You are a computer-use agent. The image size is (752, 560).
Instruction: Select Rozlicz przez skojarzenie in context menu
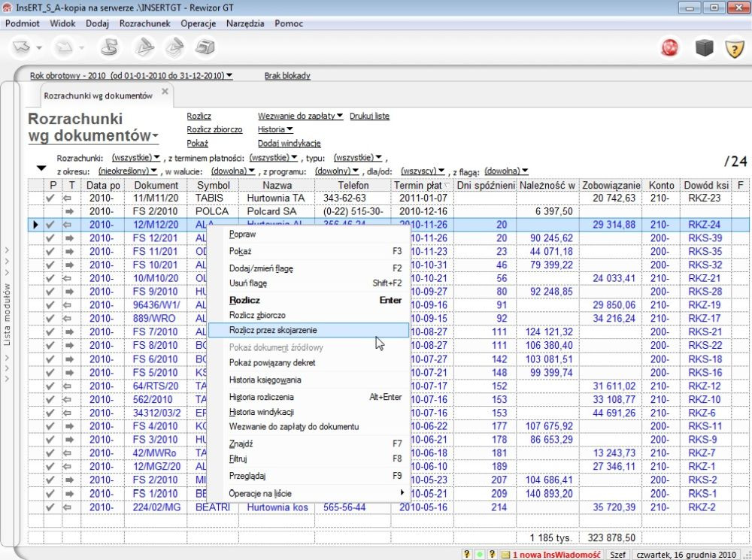[x=273, y=330]
